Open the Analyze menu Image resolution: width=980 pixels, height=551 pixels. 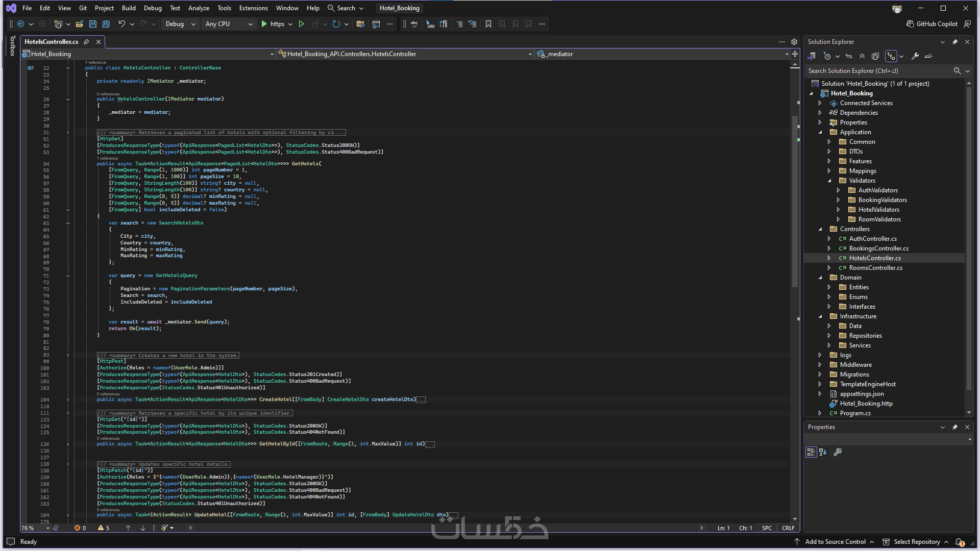pyautogui.click(x=199, y=8)
